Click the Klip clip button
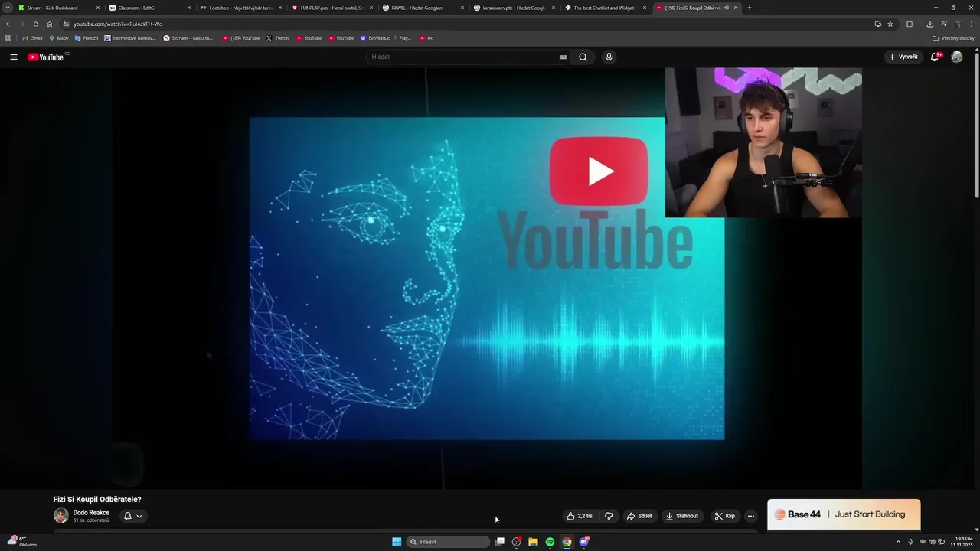The width and height of the screenshot is (980, 551). 724,516
